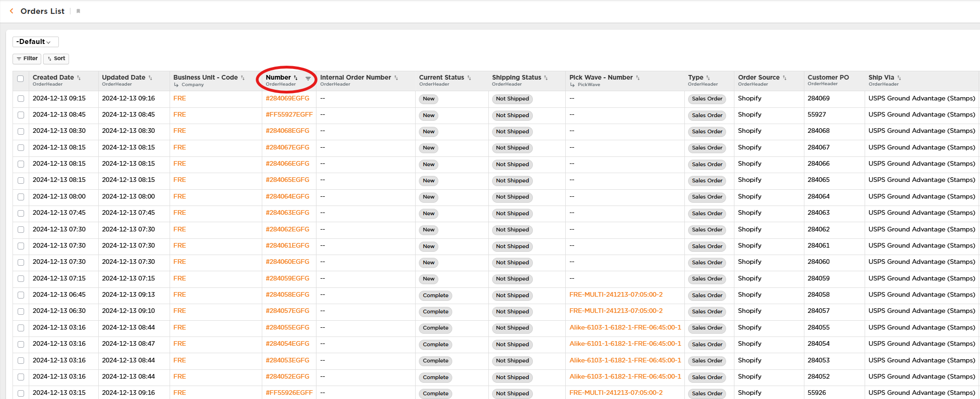This screenshot has width=980, height=399.
Task: Click the New status badge for order #284063EGFG
Action: point(429,214)
